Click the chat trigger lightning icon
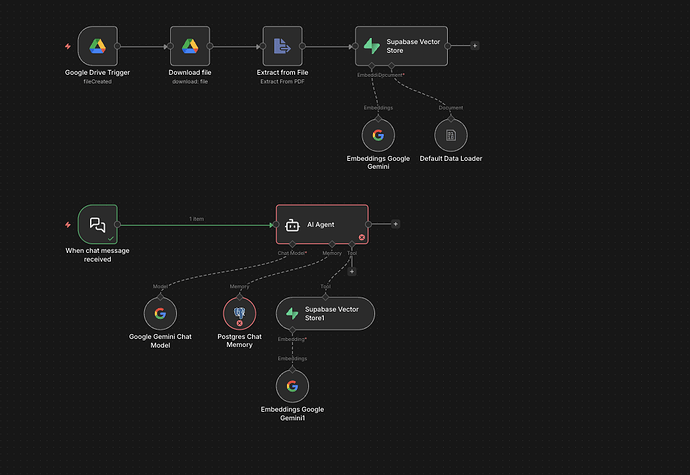This screenshot has height=475, width=690. tap(68, 225)
